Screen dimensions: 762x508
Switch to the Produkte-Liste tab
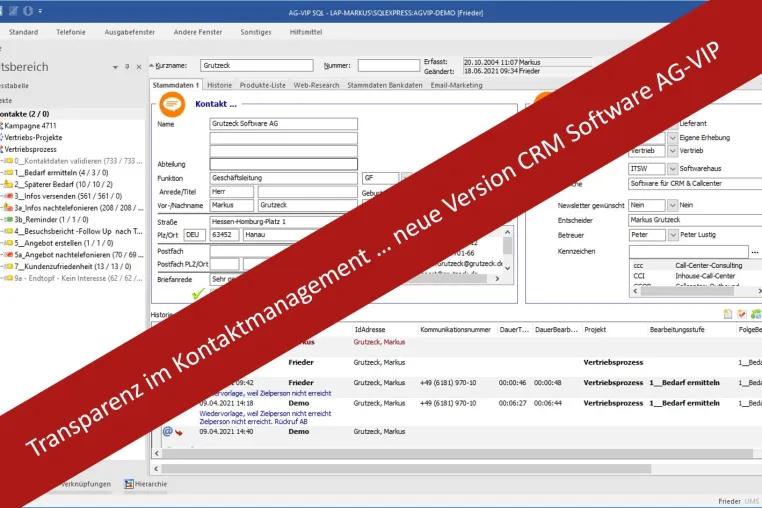(262, 85)
